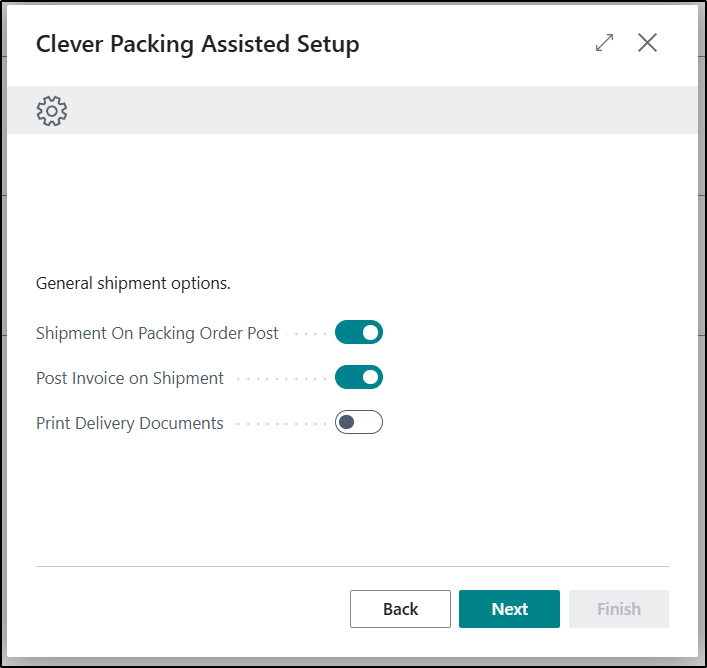
Task: Select the Post Invoice on Shipment label text
Action: (x=130, y=378)
